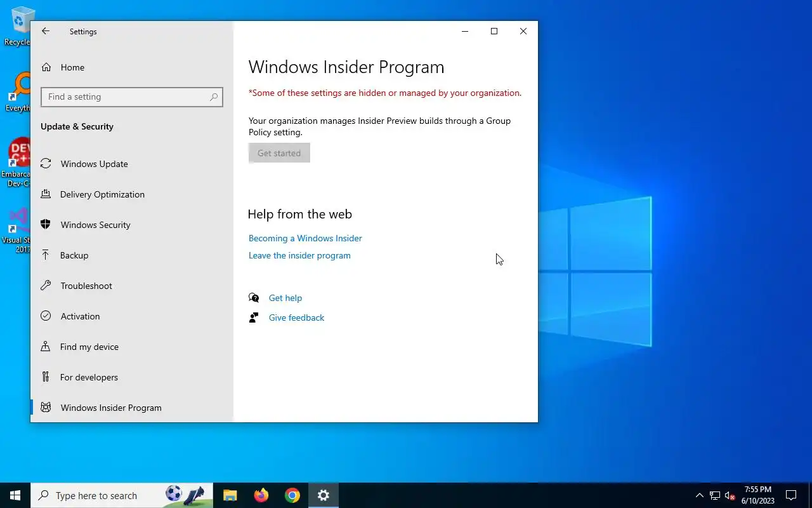The image size is (812, 508).
Task: Click the soccer search highlight icon
Action: (x=185, y=495)
